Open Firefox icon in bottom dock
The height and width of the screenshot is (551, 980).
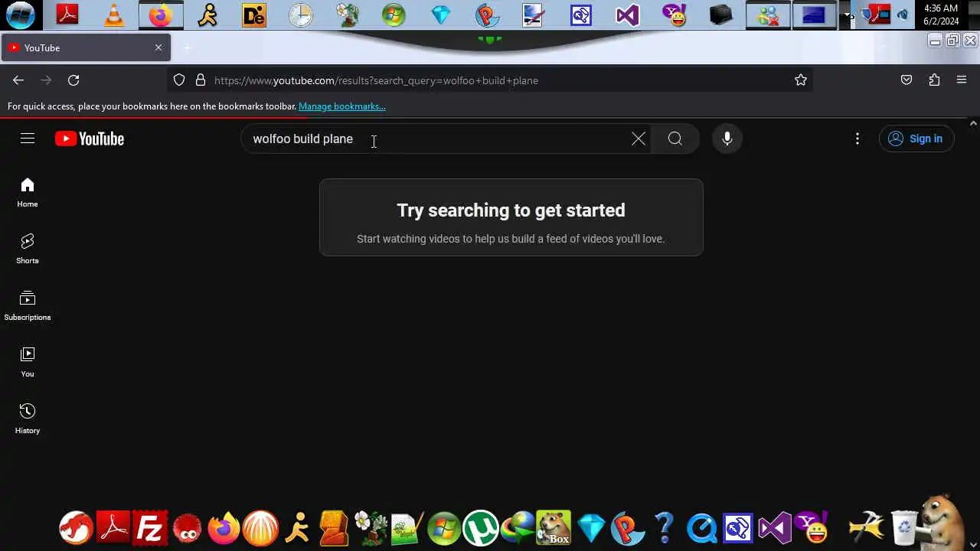click(x=224, y=528)
